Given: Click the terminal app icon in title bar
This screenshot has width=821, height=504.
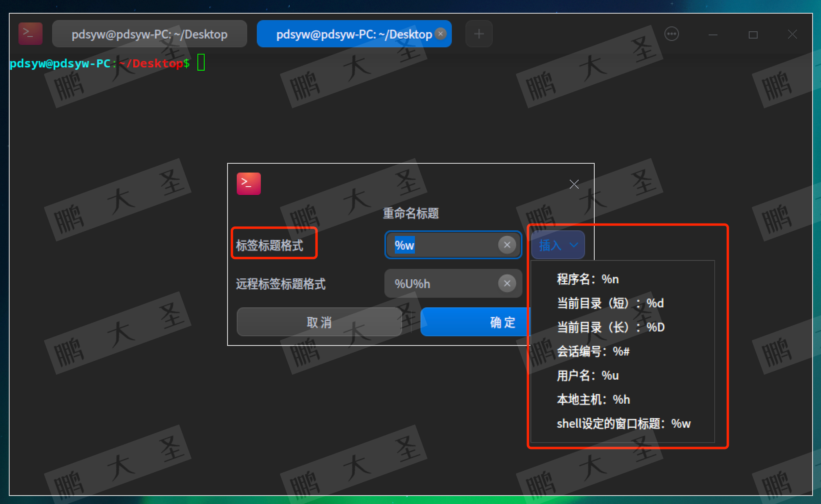Looking at the screenshot, I should pyautogui.click(x=30, y=34).
